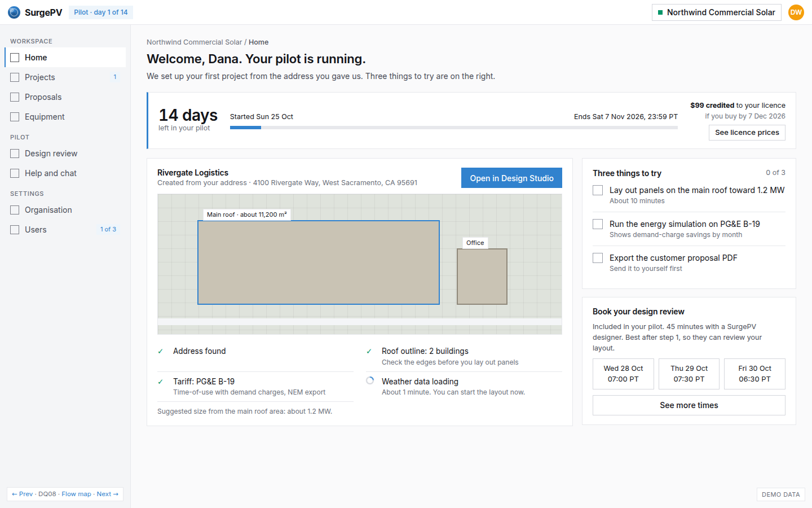Book the Thu 29 Oct 07:30 PT slot
Image resolution: width=812 pixels, height=508 pixels.
689,374
